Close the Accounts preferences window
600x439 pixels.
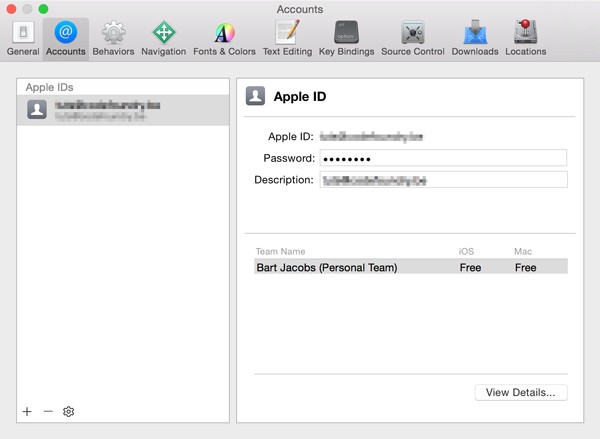11,9
